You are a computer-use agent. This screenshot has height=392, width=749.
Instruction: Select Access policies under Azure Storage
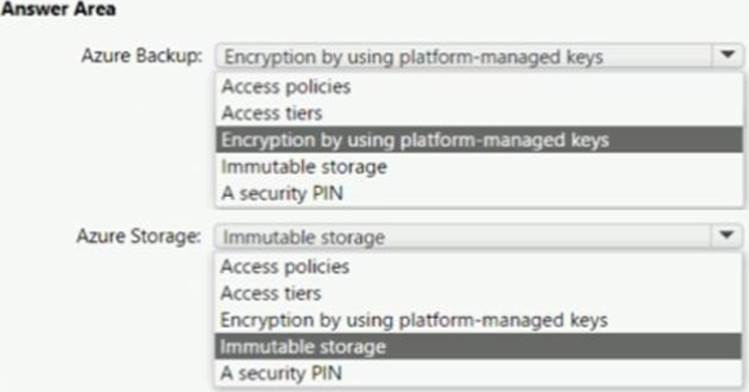[x=285, y=267]
